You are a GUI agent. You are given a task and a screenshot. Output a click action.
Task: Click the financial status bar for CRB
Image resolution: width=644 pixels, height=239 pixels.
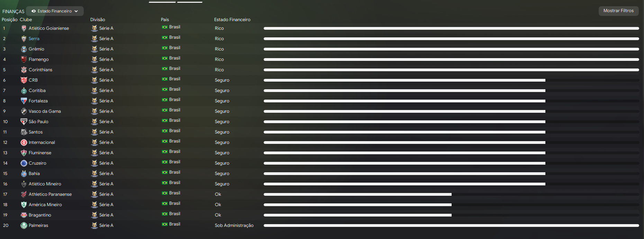[x=404, y=80]
